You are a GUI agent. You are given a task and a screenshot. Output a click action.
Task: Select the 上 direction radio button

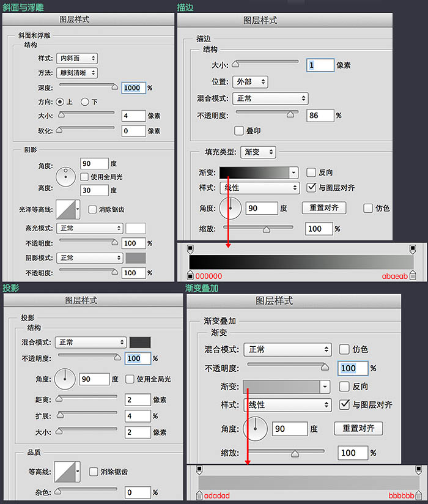(x=60, y=102)
